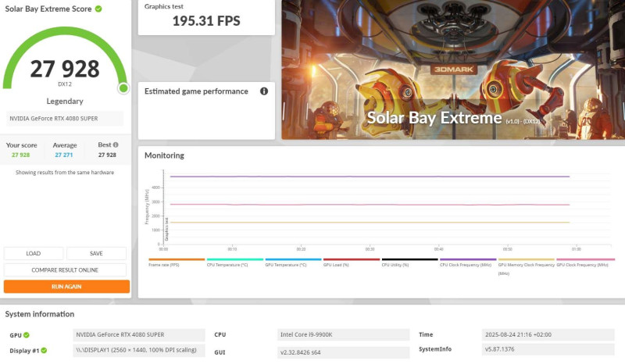Click the orange RUN AGAIN button
Image resolution: width=625 pixels, height=364 pixels.
click(x=66, y=287)
